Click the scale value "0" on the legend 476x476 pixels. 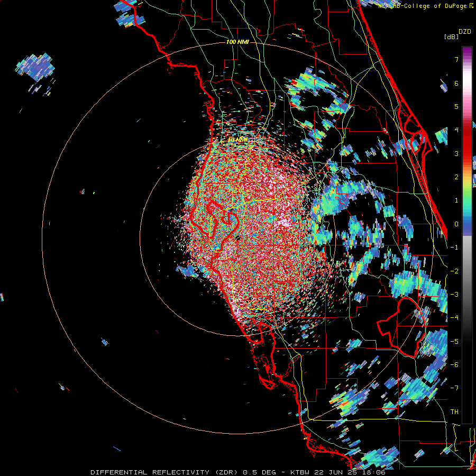(x=456, y=224)
